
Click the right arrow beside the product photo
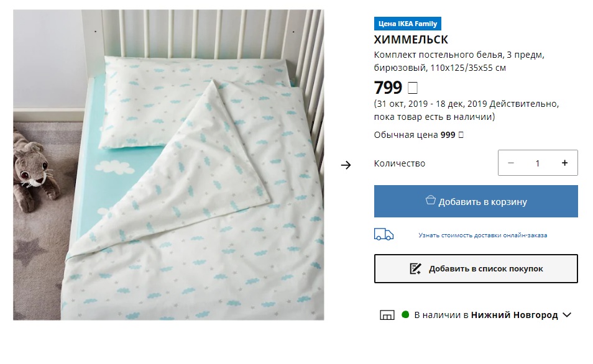[346, 165]
